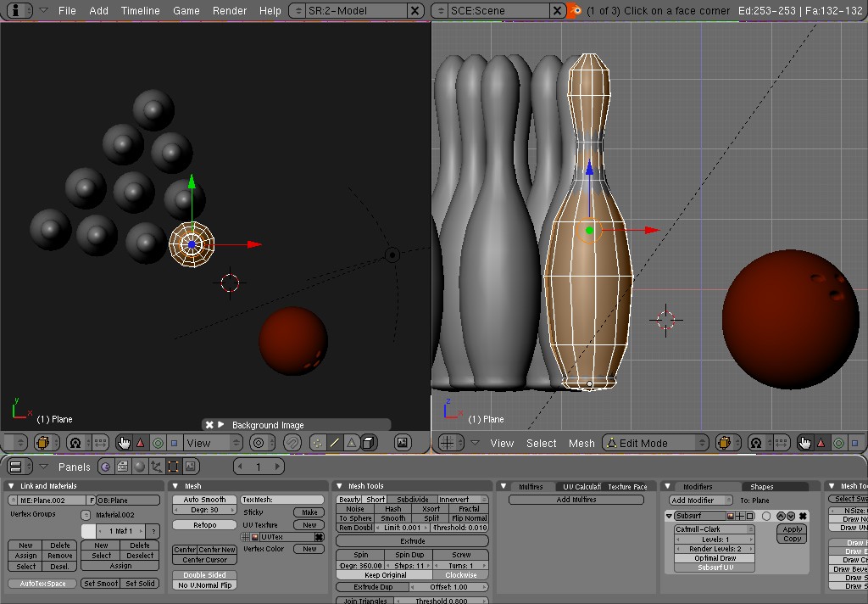Click the Extrude button in Mesh Tools
Image resolution: width=868 pixels, height=604 pixels.
pyautogui.click(x=413, y=541)
